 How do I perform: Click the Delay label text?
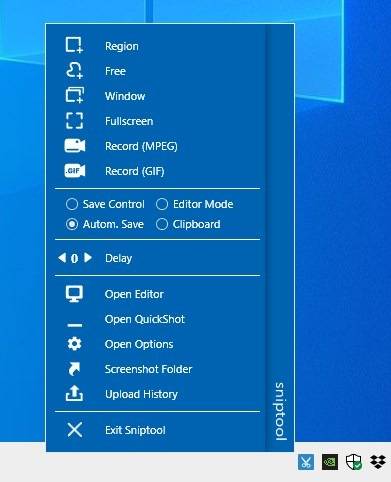pos(118,258)
